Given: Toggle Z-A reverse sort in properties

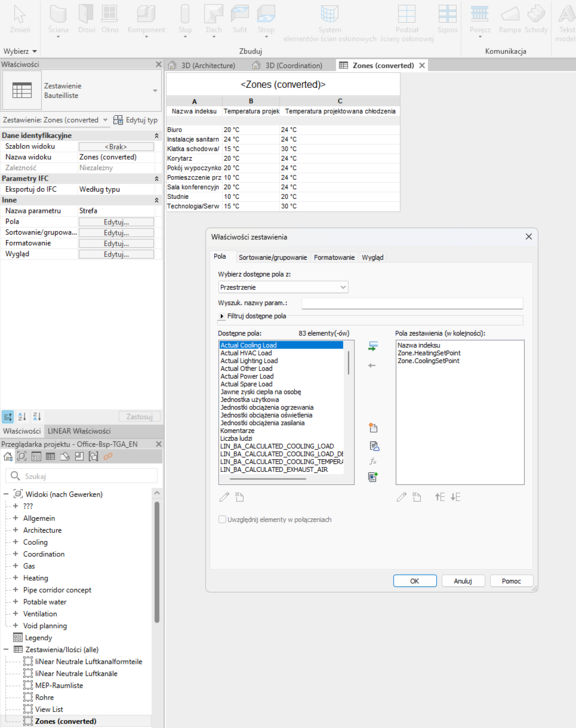Looking at the screenshot, I should coord(37,416).
